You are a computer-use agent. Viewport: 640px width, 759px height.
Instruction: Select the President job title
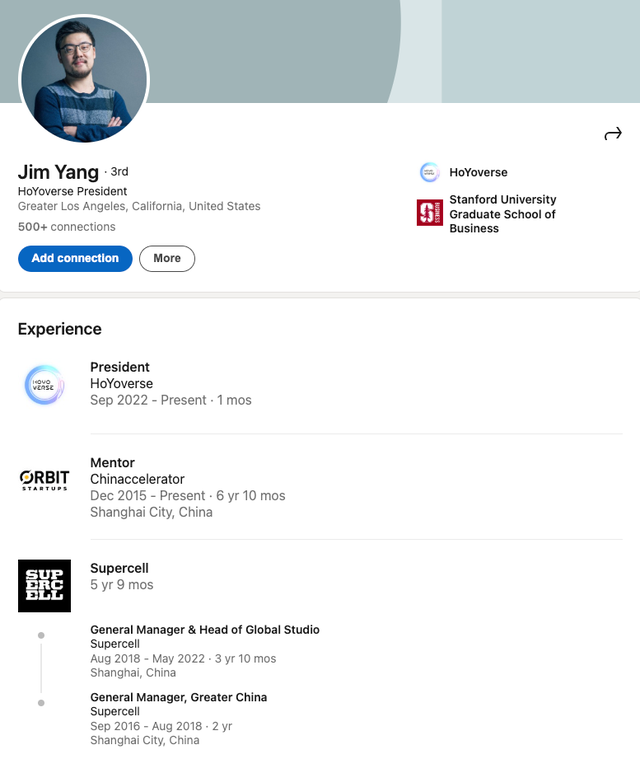120,367
